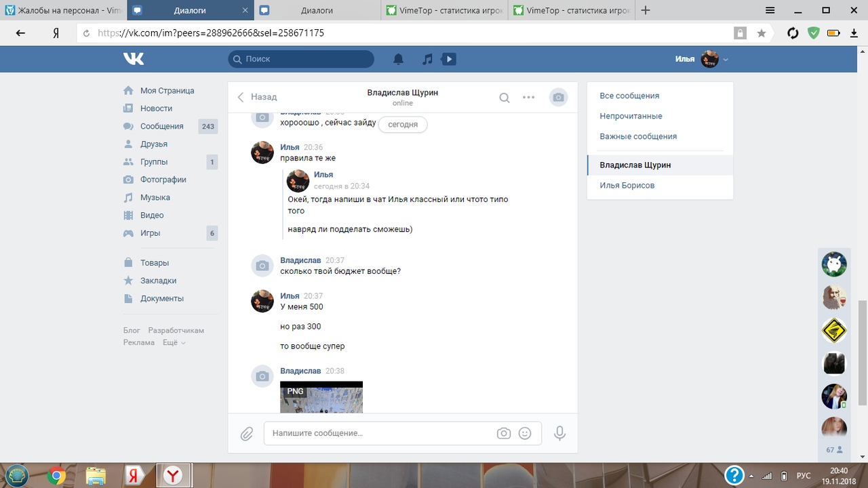
Task: Click the VK logo in header
Action: click(x=134, y=59)
